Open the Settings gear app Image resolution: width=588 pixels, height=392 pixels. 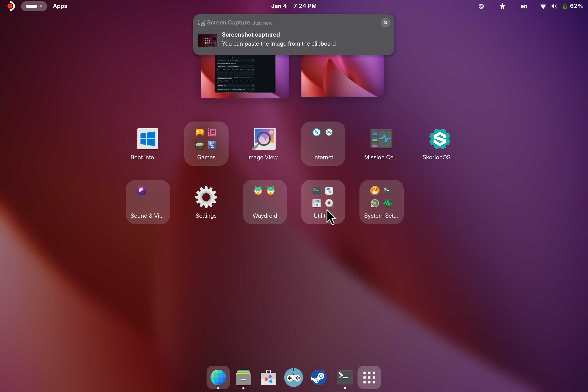point(206,198)
